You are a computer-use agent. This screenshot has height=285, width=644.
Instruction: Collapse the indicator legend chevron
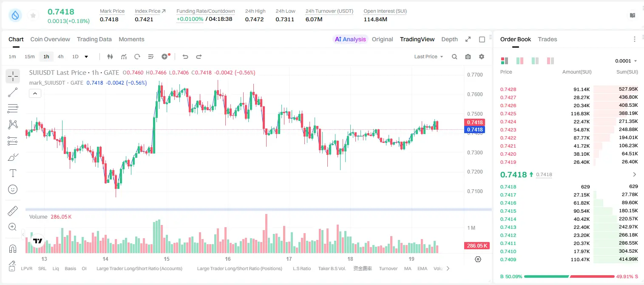pos(35,94)
